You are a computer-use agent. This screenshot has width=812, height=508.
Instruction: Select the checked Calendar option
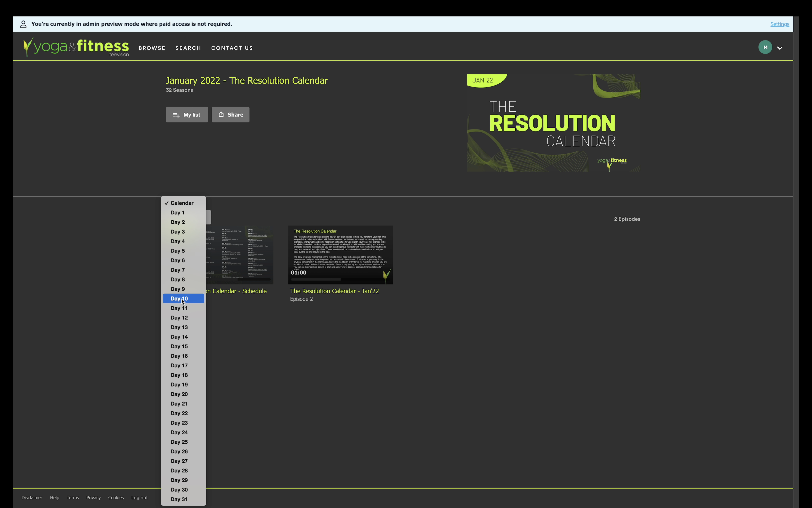182,203
